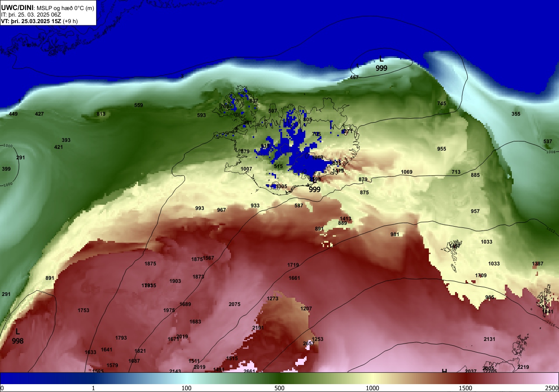Click the height value 2131
The width and height of the screenshot is (559, 392).
[x=490, y=339]
